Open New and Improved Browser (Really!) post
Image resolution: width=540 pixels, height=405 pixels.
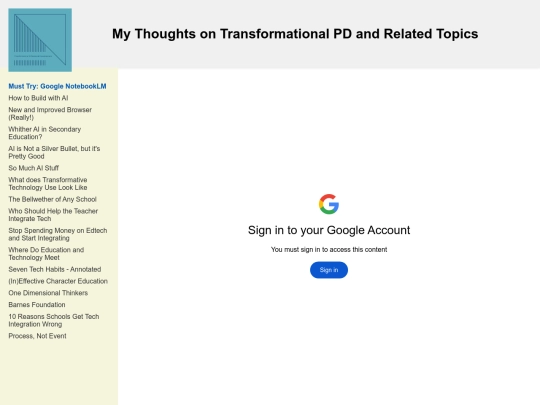[50, 114]
